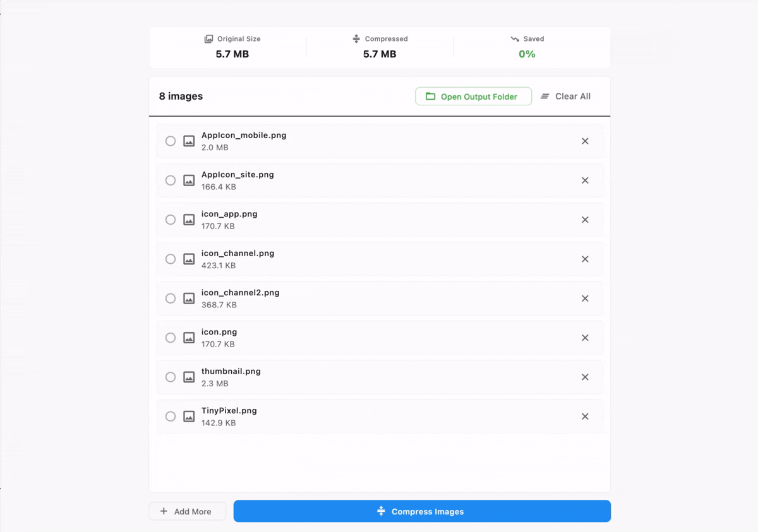Remove AppIcon_site.png from the list

coord(585,180)
